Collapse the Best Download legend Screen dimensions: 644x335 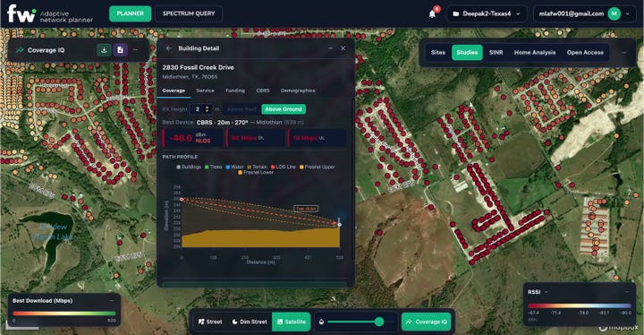coord(112,300)
